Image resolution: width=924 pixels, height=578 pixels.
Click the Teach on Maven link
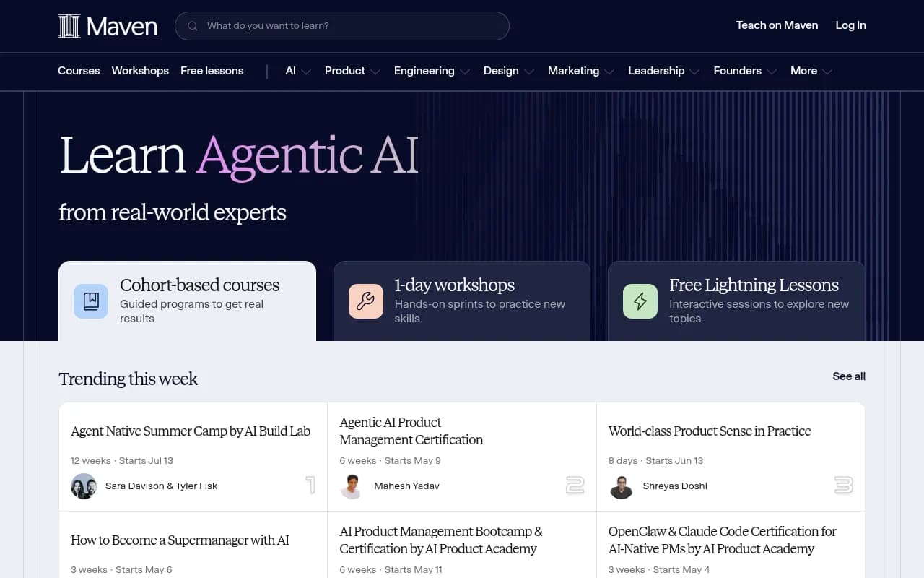777,25
